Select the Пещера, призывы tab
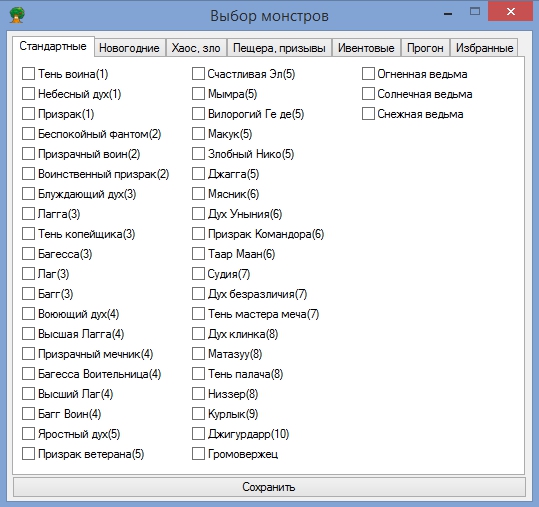539x507 pixels. point(279,48)
